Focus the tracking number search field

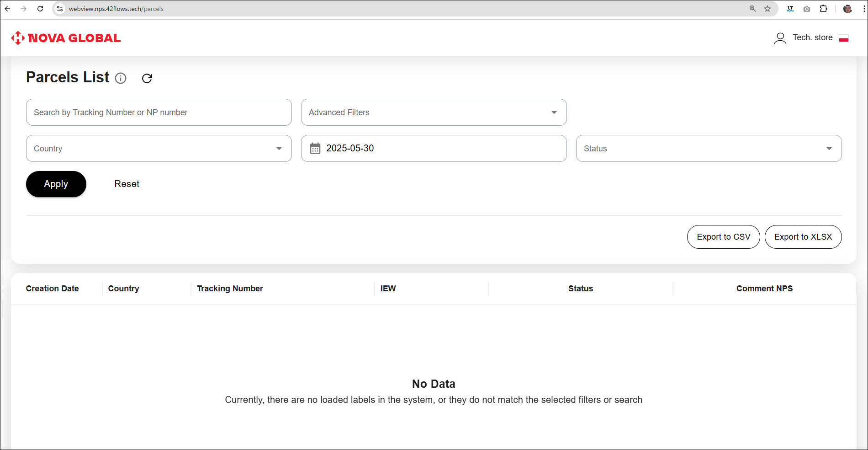159,112
